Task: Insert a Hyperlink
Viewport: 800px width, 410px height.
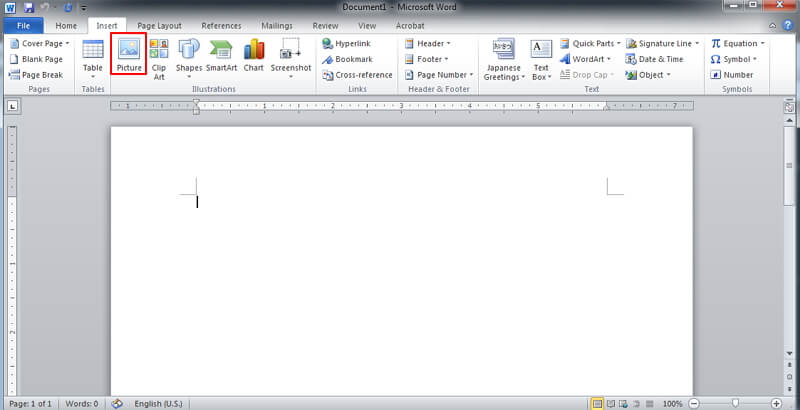Action: (346, 44)
